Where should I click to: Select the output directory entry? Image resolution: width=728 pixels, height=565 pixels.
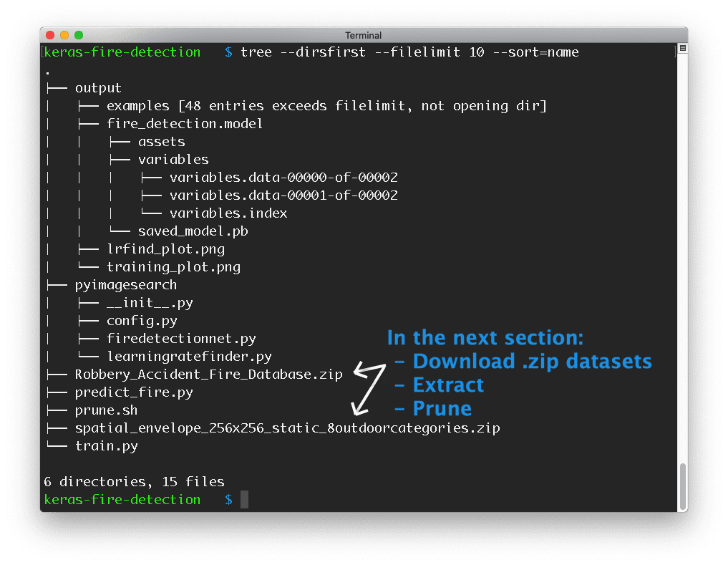pos(98,88)
